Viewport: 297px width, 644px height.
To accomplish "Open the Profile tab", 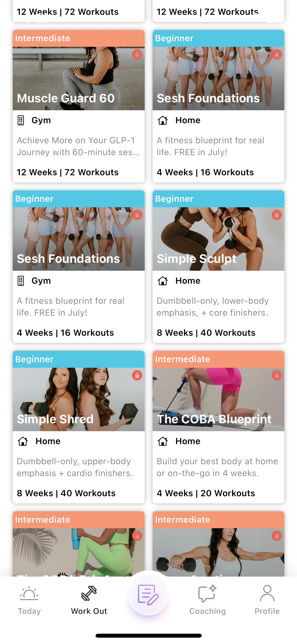I will (267, 600).
